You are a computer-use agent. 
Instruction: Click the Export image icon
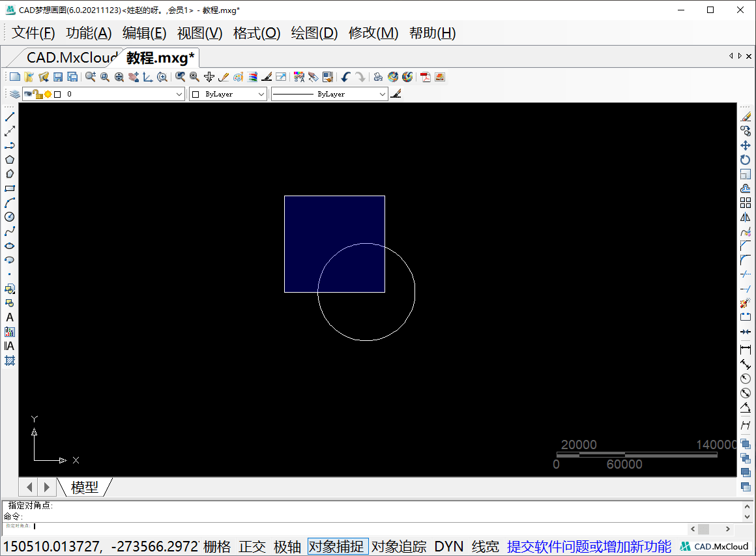pos(440,77)
